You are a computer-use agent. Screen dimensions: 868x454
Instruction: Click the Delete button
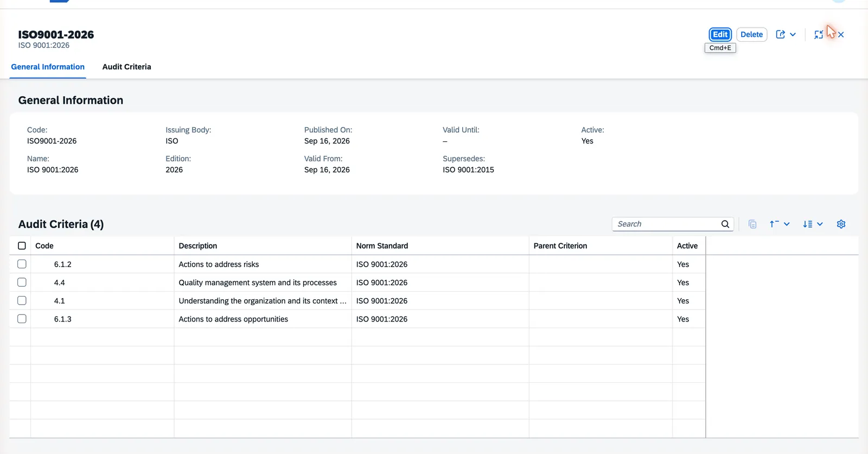tap(751, 34)
